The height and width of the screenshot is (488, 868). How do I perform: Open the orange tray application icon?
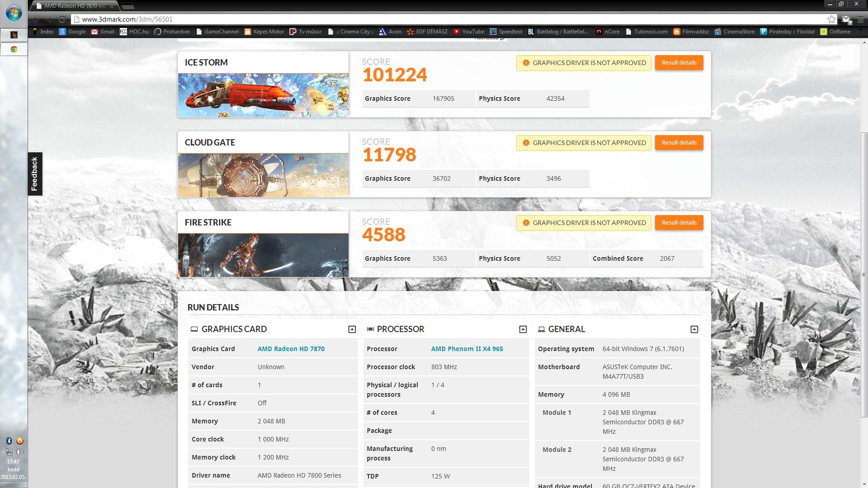[19, 441]
